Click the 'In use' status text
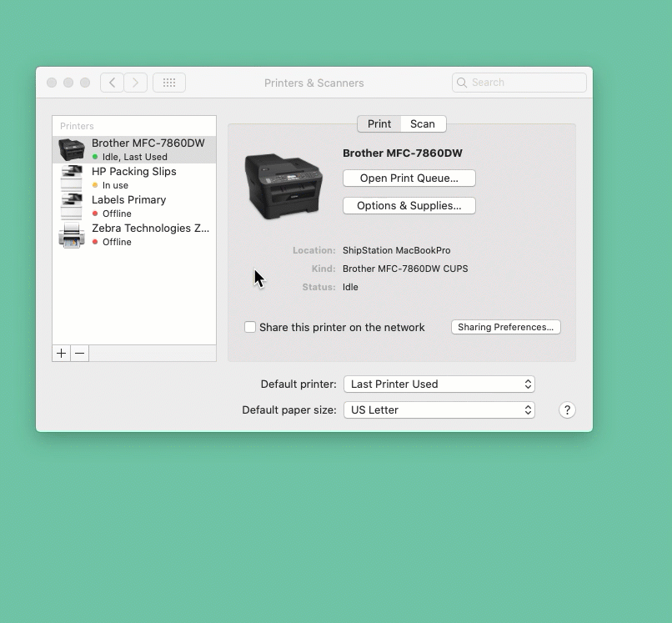 point(115,185)
